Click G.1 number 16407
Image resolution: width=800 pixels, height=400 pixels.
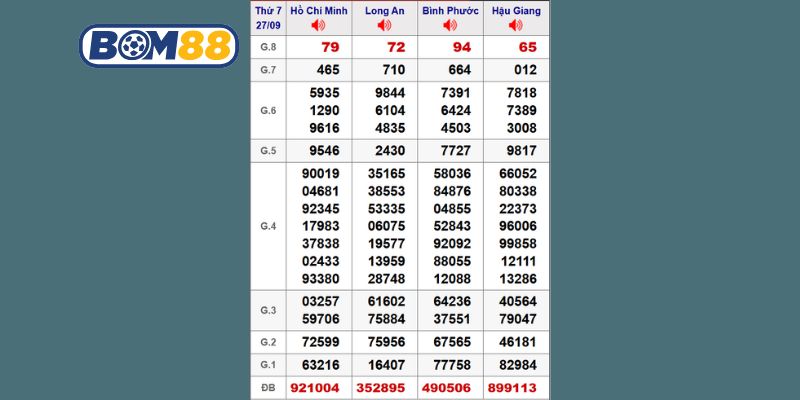pos(387,365)
